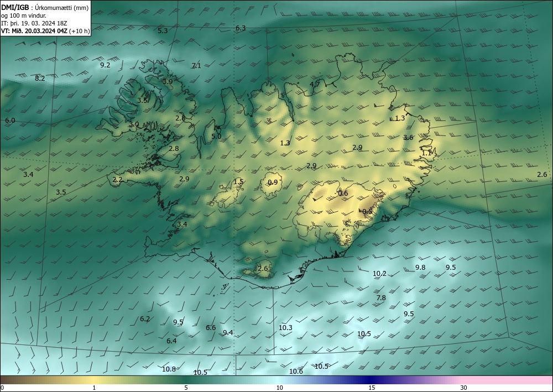The image size is (553, 392).
Task: Click the 0.9 value on Hofsjökull glacier
Action: (273, 182)
